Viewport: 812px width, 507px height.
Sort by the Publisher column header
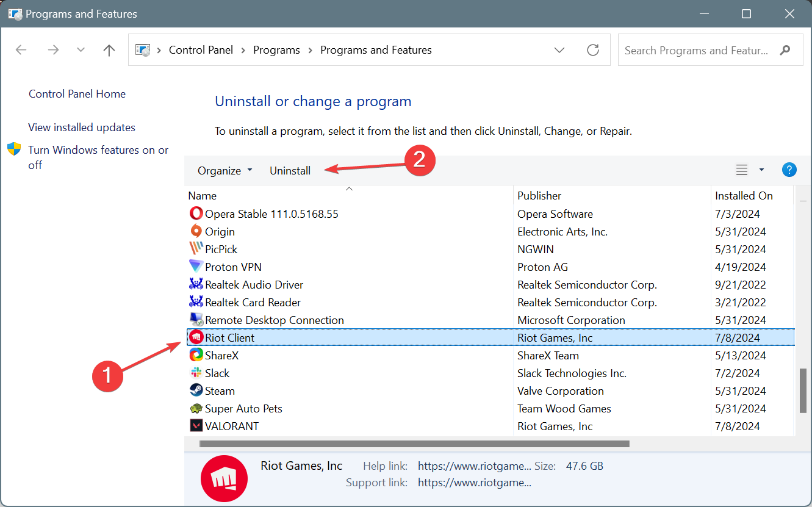click(613, 195)
